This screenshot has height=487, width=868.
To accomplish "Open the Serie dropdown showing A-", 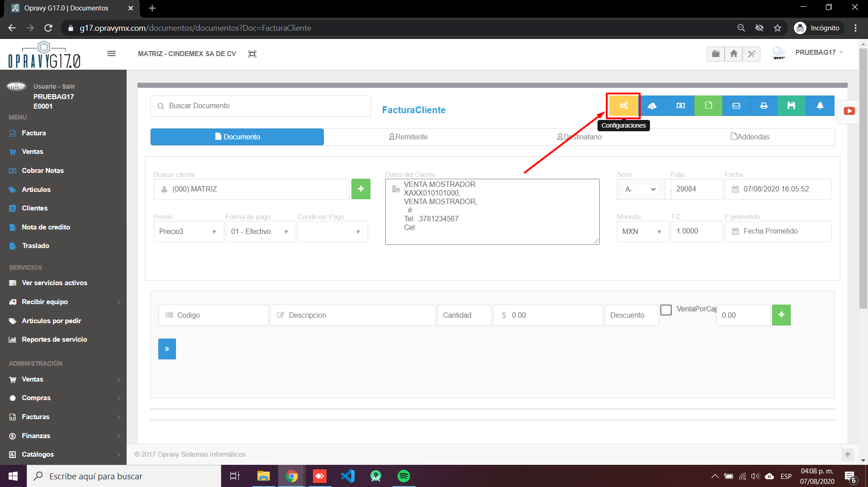I will 640,189.
